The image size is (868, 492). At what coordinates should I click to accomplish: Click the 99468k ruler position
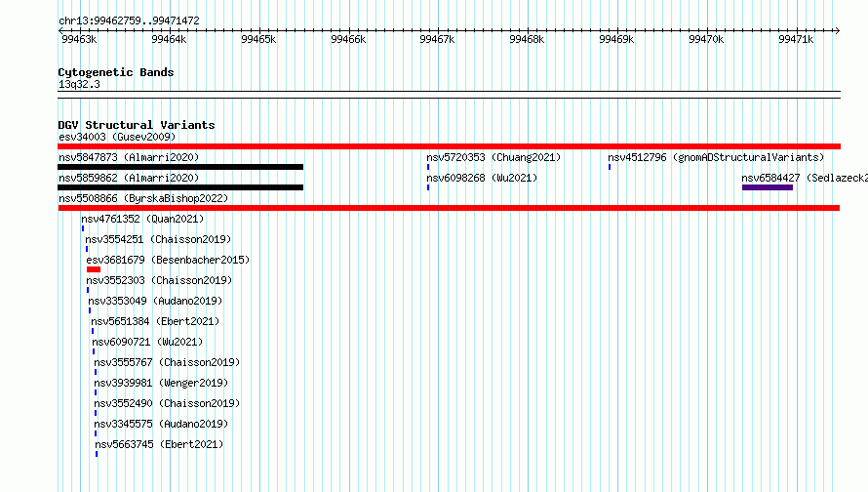pos(527,39)
